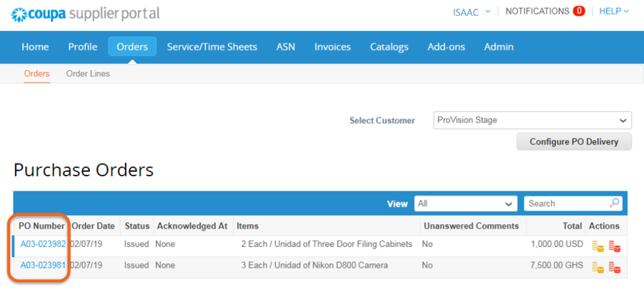Sort by Total column header

click(x=573, y=226)
